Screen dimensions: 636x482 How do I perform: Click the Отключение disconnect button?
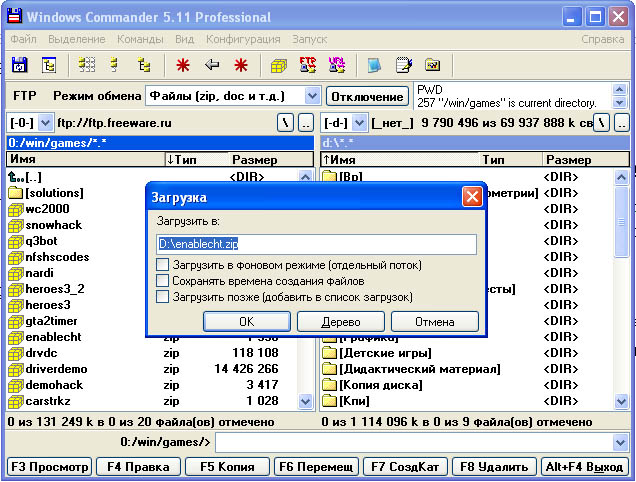tap(367, 97)
